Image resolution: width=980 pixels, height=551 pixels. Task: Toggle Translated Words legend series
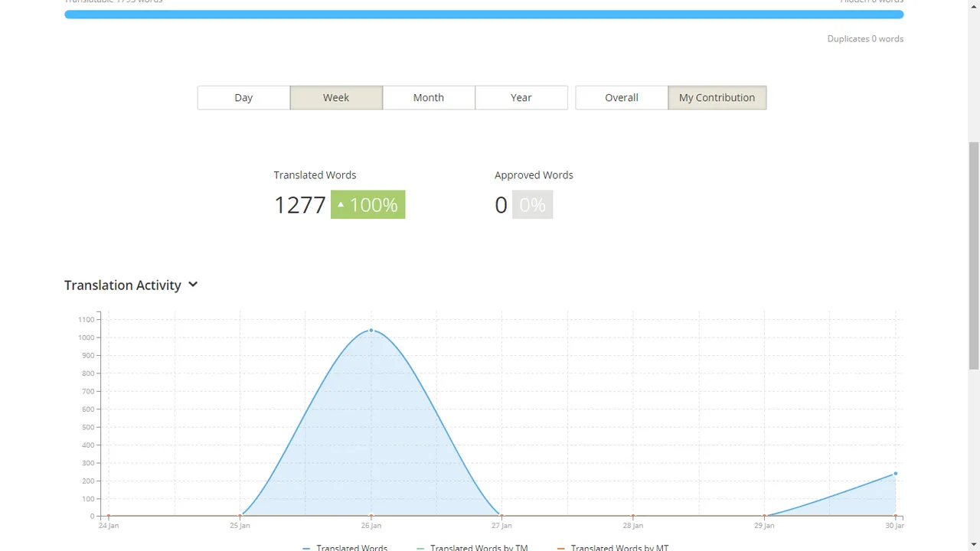tap(345, 546)
